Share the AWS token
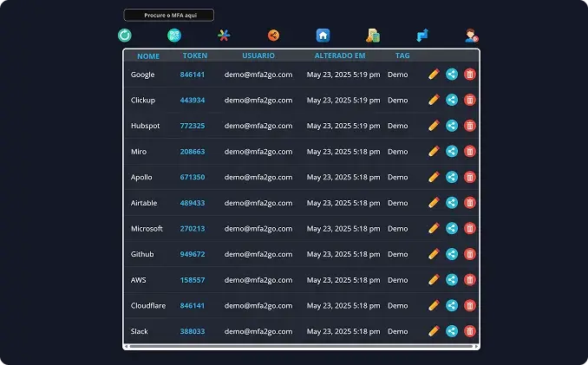 (x=452, y=279)
